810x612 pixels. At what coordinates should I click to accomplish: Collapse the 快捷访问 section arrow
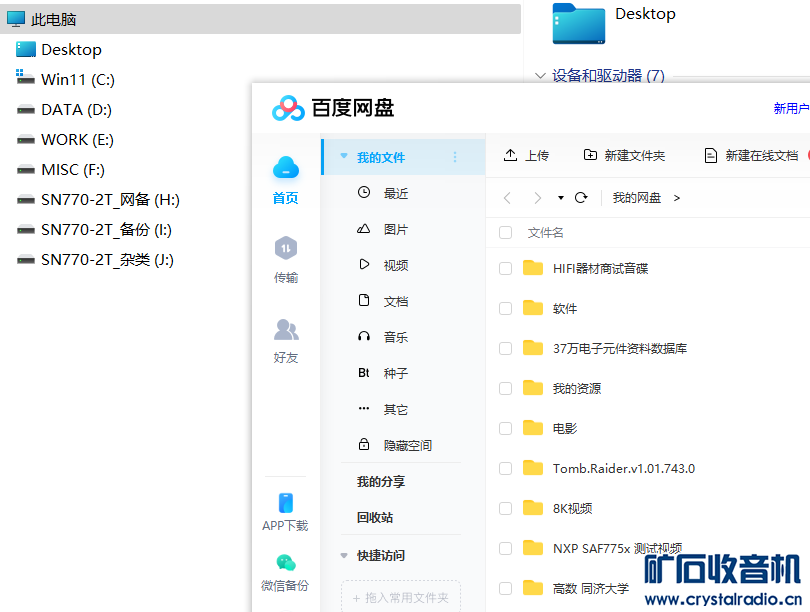coord(344,556)
